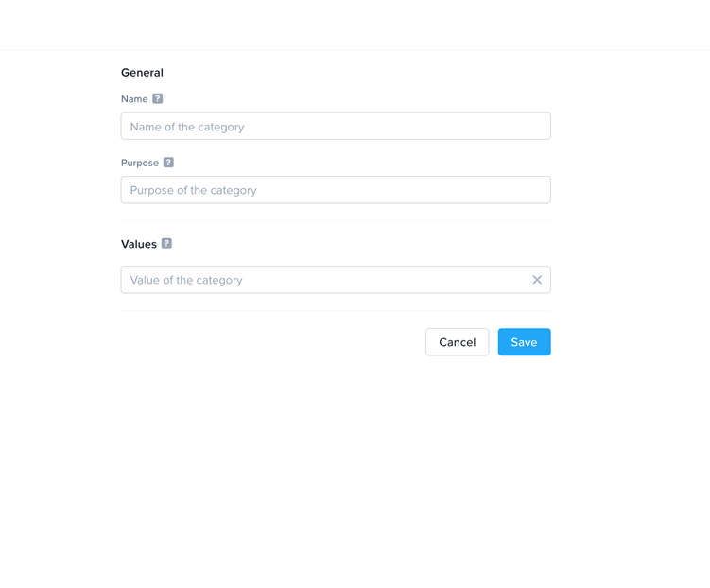Click the Name field label
Viewport: 710px width, 588px height.
(x=134, y=99)
